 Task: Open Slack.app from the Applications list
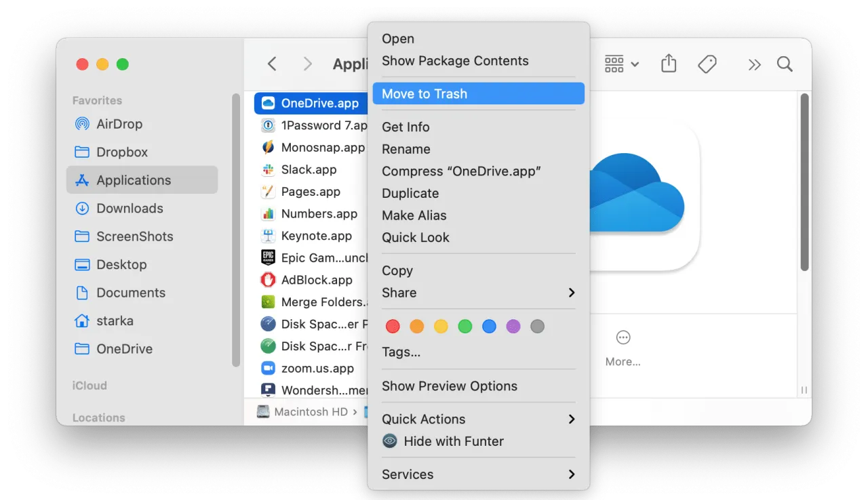point(308,169)
